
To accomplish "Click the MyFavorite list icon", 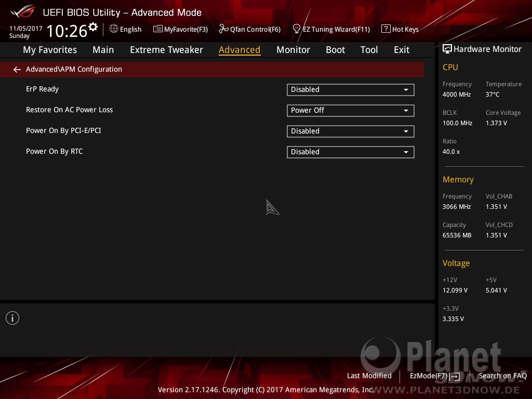I will tap(157, 29).
